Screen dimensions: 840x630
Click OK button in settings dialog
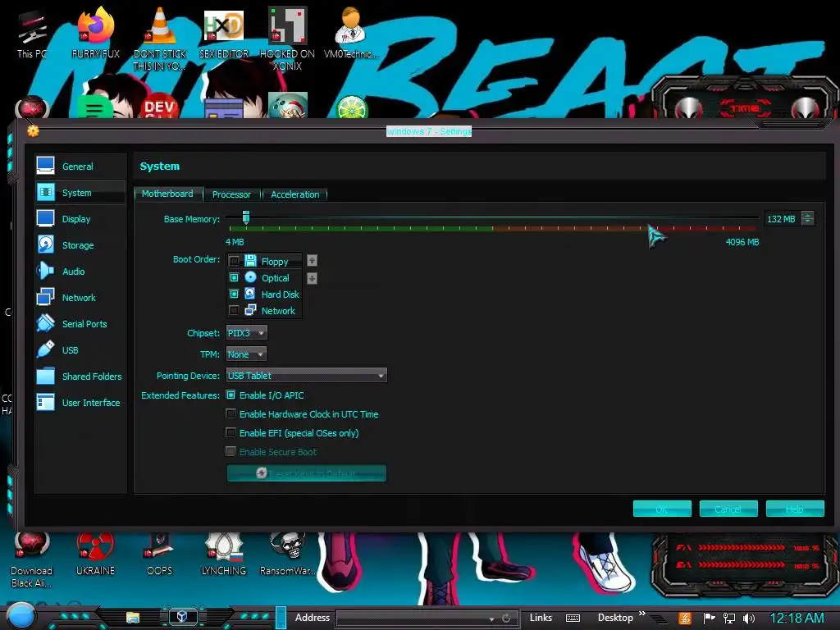pyautogui.click(x=662, y=509)
